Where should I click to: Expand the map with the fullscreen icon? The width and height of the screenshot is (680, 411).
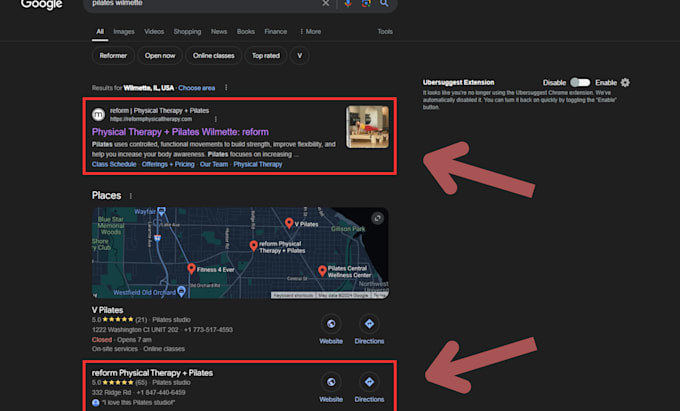tap(377, 218)
